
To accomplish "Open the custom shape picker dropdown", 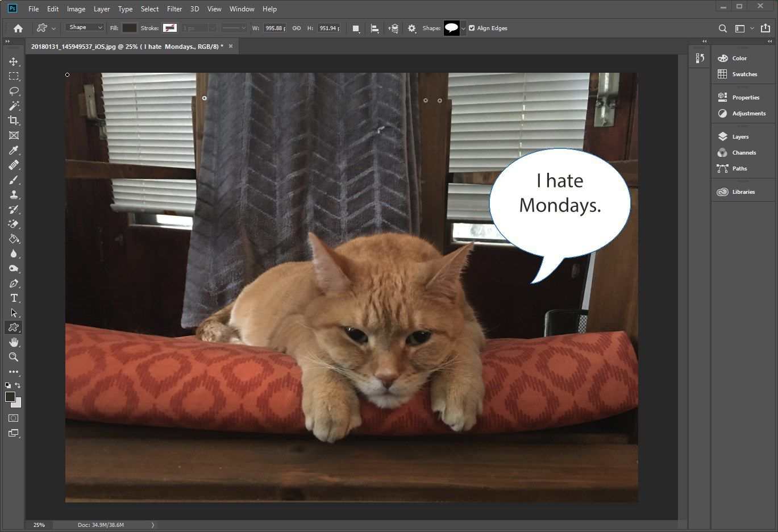I will [463, 28].
